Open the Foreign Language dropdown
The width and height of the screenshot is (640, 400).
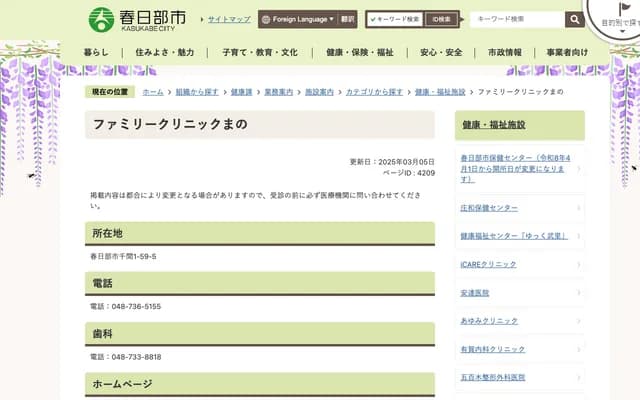point(296,19)
